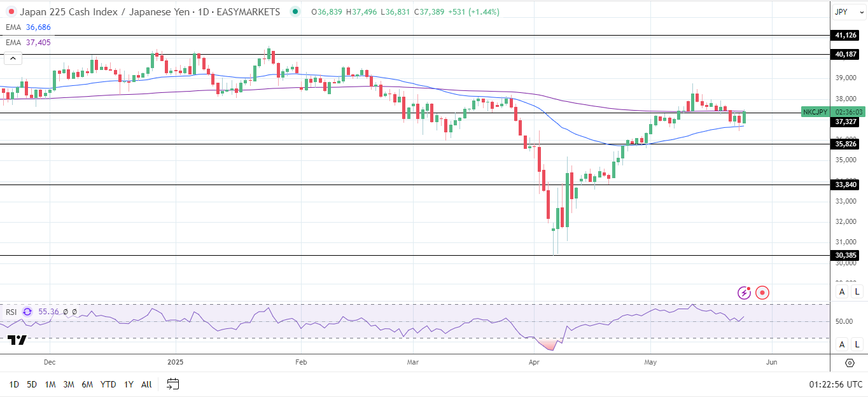Open the TradingView logo on chart

pos(17,340)
